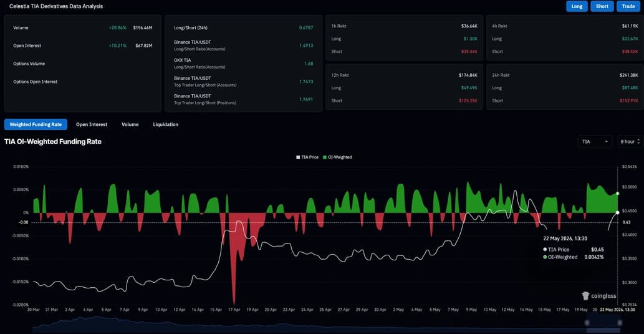
Task: Switch to the Liquidation tab
Action: pyautogui.click(x=165, y=124)
